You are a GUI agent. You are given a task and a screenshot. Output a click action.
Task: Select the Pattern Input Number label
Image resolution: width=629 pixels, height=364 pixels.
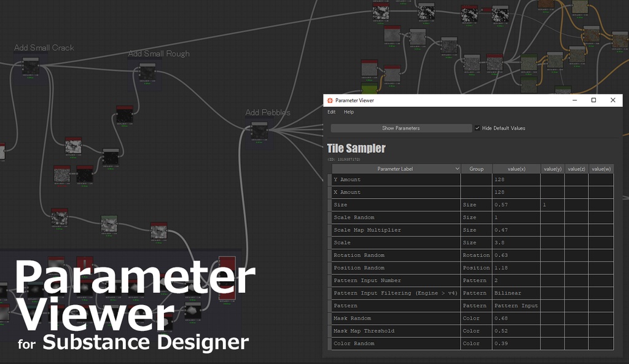396,281
